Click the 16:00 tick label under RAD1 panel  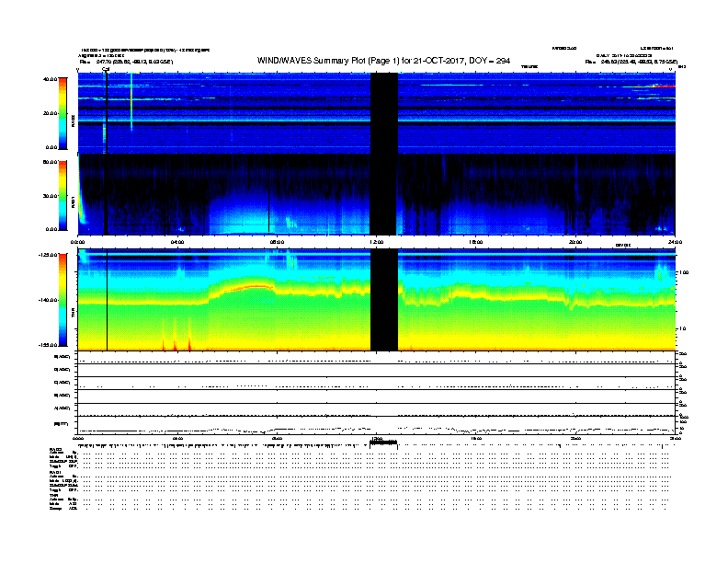tap(476, 242)
